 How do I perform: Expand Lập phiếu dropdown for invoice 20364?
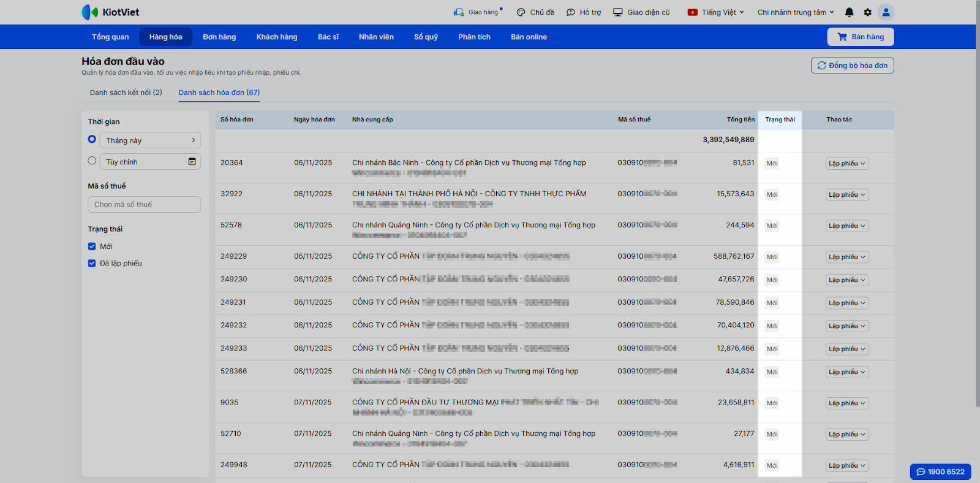(x=847, y=164)
